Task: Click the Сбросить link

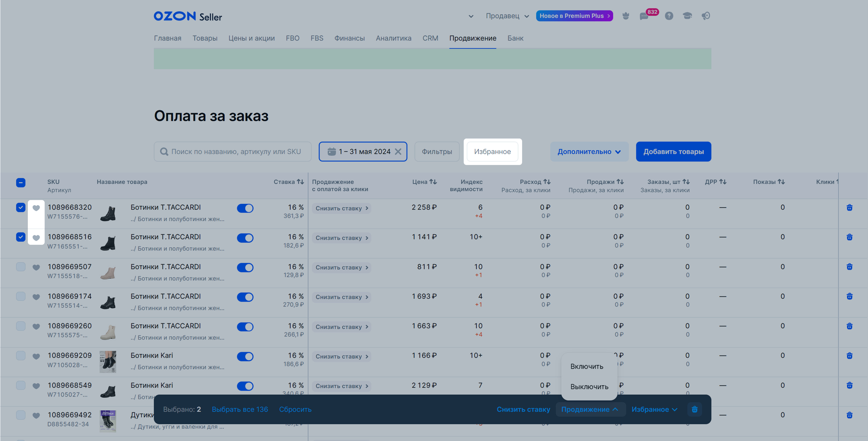Action: 295,409
